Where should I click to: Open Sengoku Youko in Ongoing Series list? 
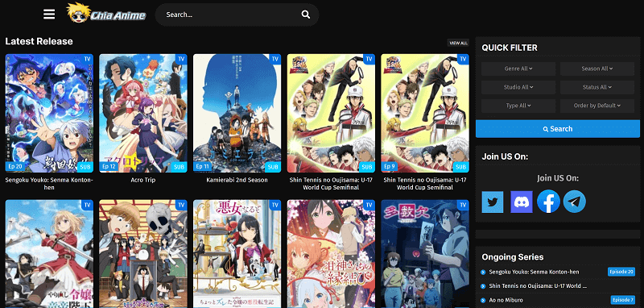pyautogui.click(x=534, y=272)
